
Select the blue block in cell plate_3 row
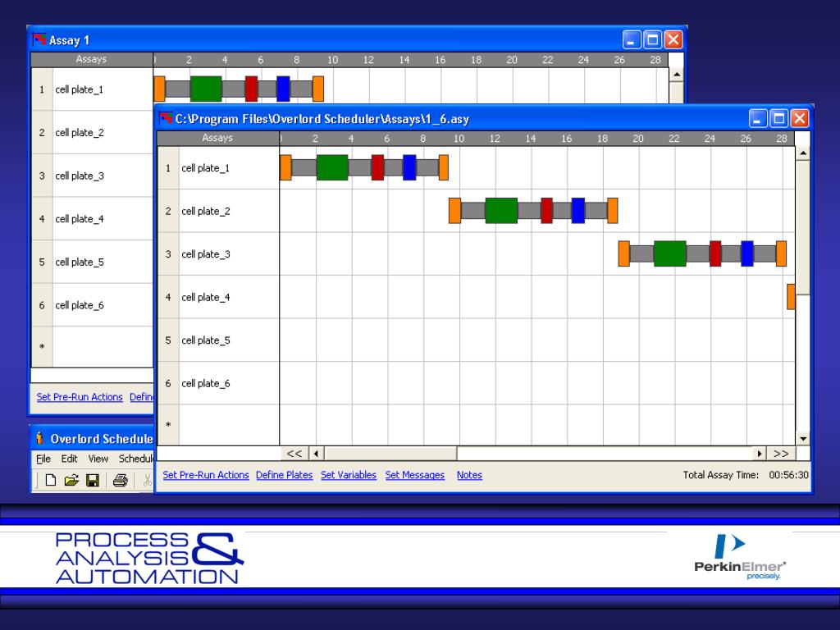point(747,253)
